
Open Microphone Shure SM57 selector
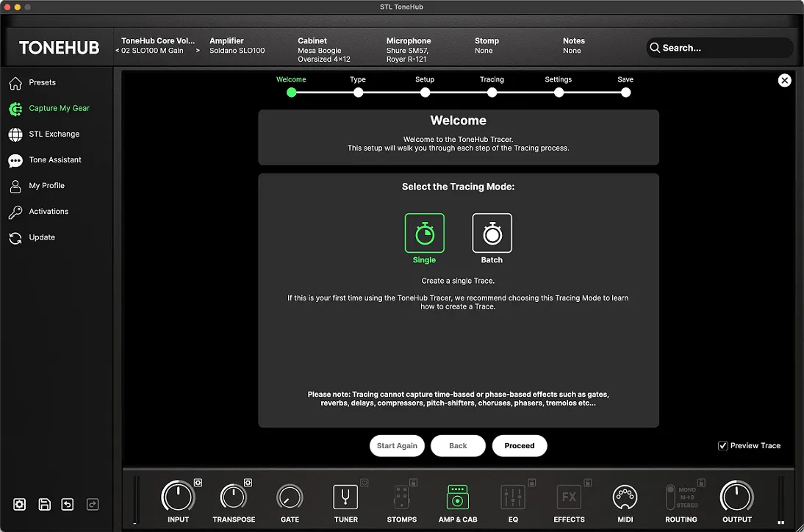tap(409, 50)
